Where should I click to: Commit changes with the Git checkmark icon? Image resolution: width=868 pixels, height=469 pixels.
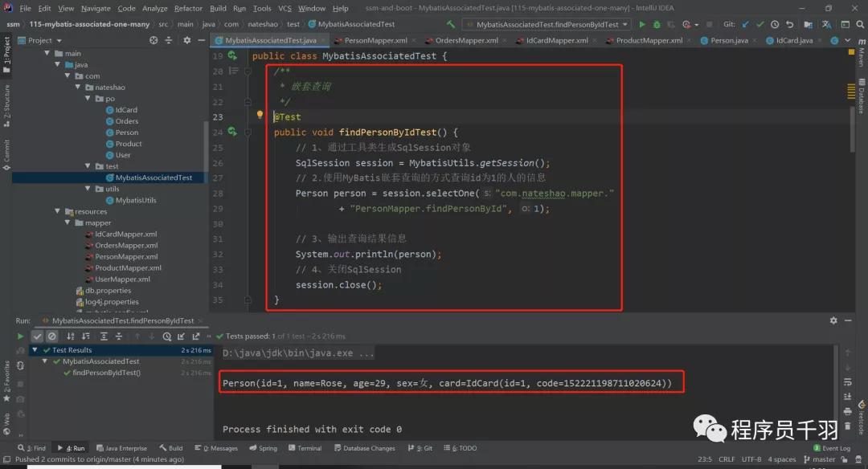point(760,24)
